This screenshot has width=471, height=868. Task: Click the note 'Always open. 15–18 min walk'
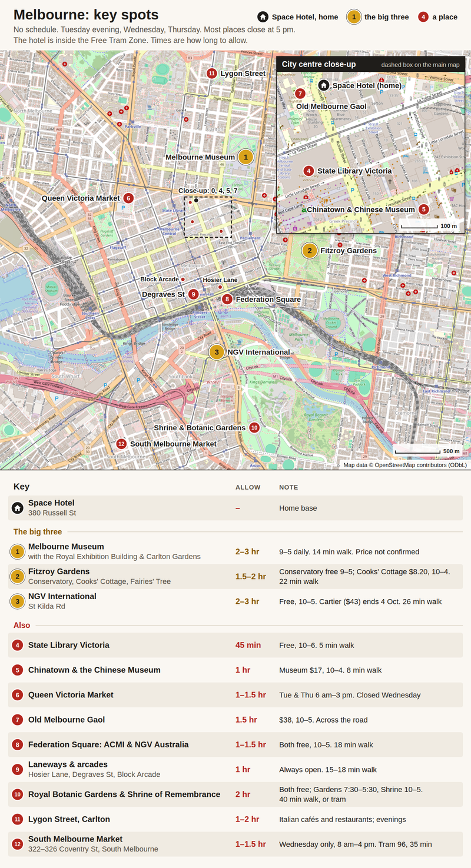coord(328,769)
